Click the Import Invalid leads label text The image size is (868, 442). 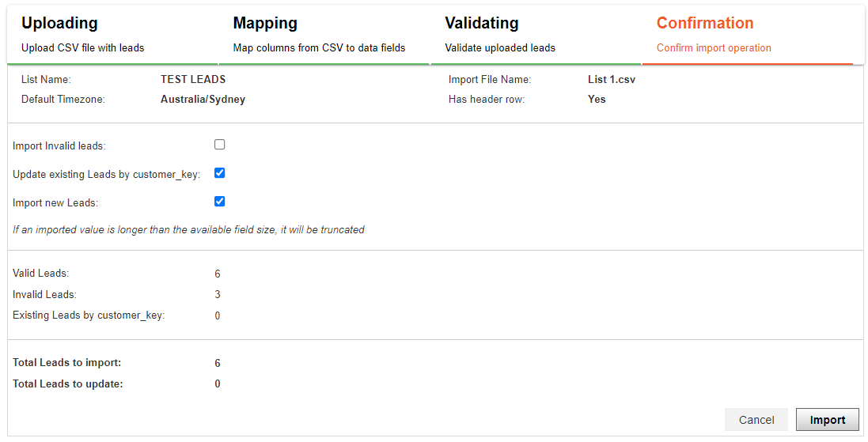pyautogui.click(x=59, y=146)
